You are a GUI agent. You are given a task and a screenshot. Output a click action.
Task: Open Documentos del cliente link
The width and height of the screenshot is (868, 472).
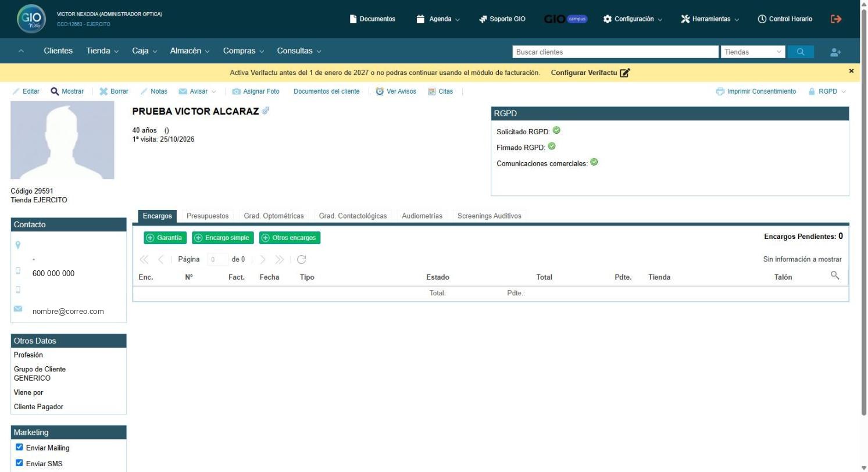(327, 91)
